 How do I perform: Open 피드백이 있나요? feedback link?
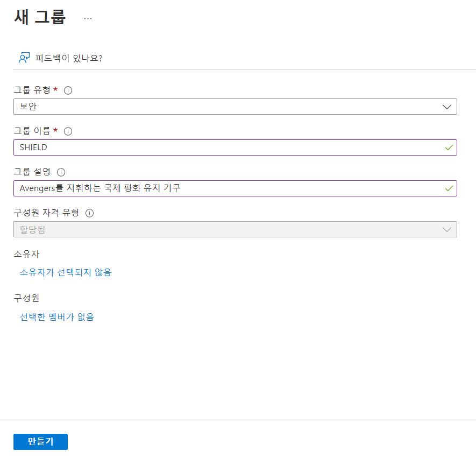pos(69,58)
